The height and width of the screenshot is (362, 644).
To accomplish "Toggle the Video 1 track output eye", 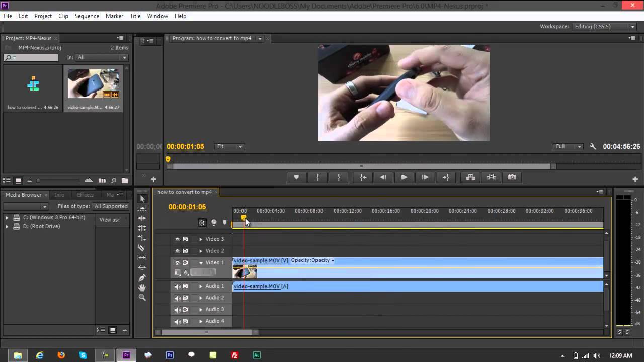I will (x=177, y=263).
